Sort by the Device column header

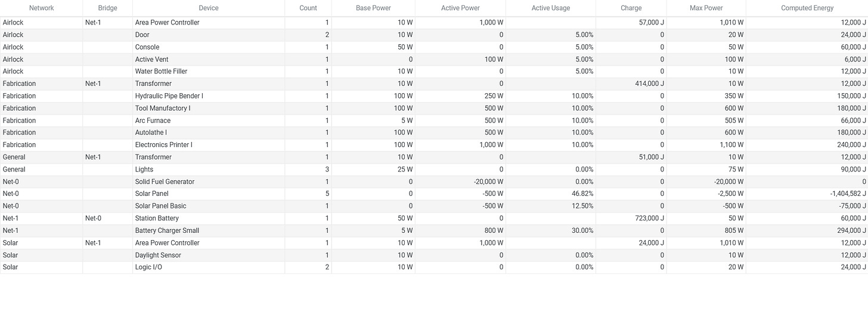point(209,8)
